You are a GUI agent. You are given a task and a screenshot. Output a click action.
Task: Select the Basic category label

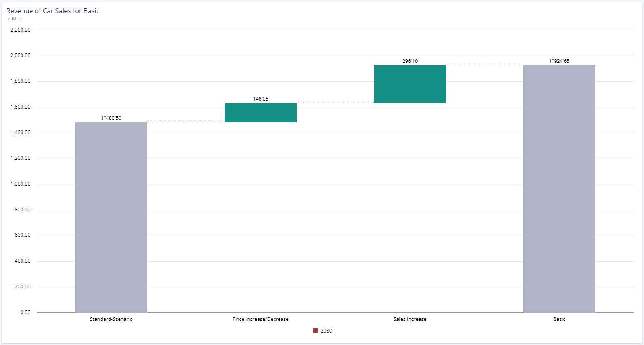559,319
